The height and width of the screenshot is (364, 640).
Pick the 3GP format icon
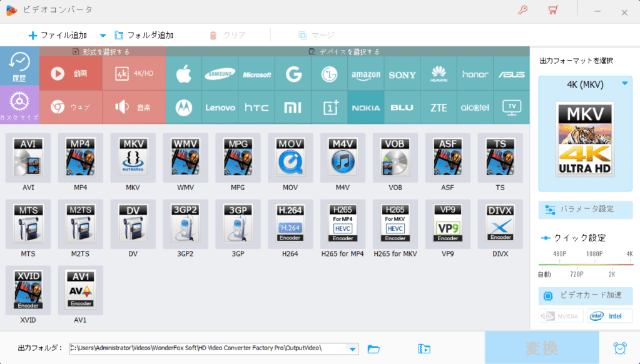pos(238,224)
